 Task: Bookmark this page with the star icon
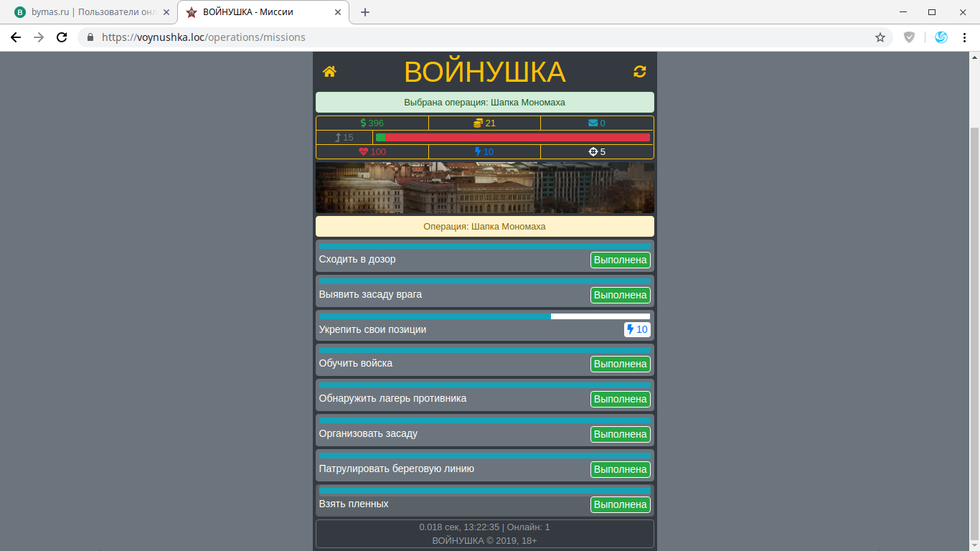[x=880, y=37]
